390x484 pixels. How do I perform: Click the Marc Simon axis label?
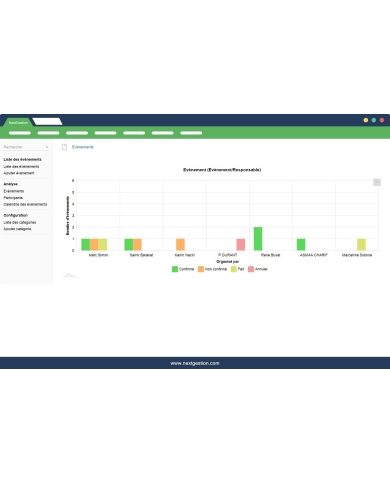coord(98,255)
